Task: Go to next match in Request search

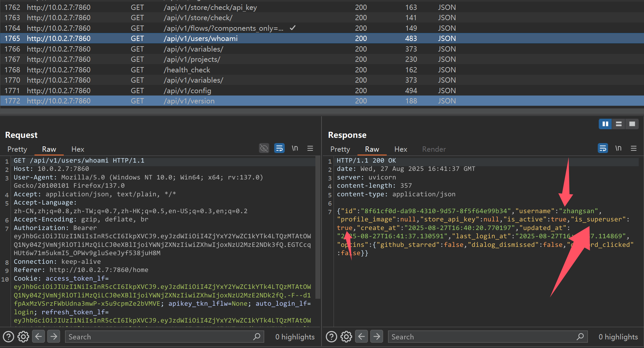Action: pyautogui.click(x=54, y=337)
